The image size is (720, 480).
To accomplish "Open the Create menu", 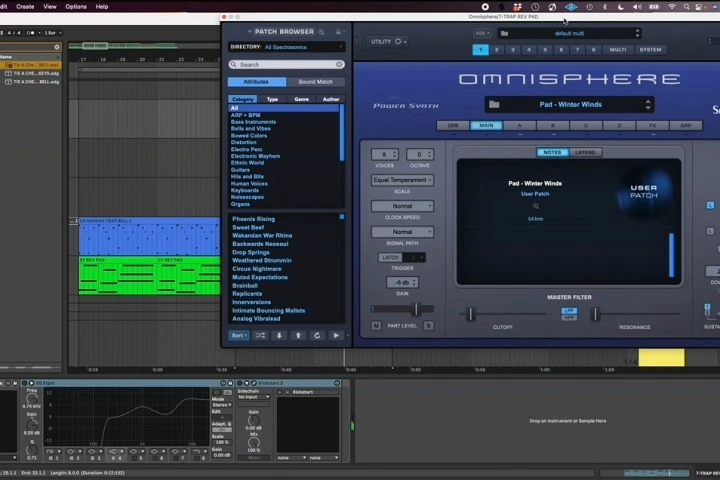I will pyautogui.click(x=25, y=6).
